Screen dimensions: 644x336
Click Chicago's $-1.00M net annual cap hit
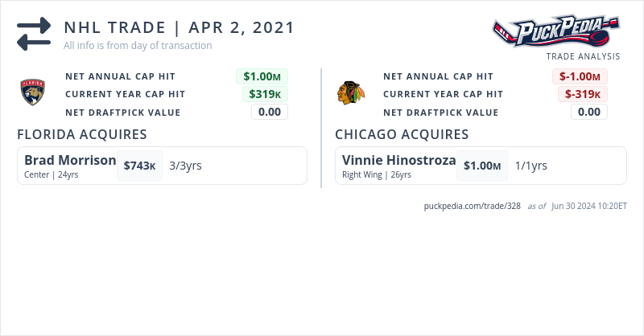pos(580,76)
